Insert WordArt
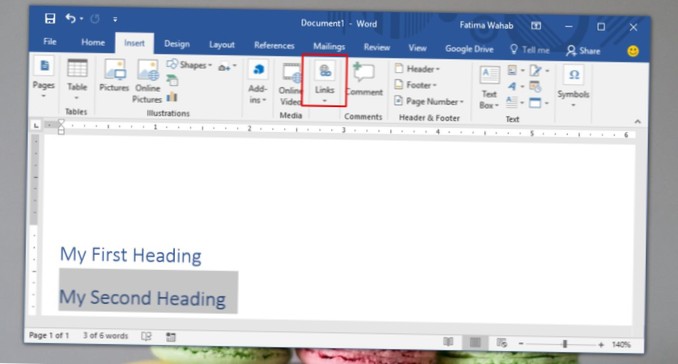678x364 pixels. pyautogui.click(x=515, y=86)
